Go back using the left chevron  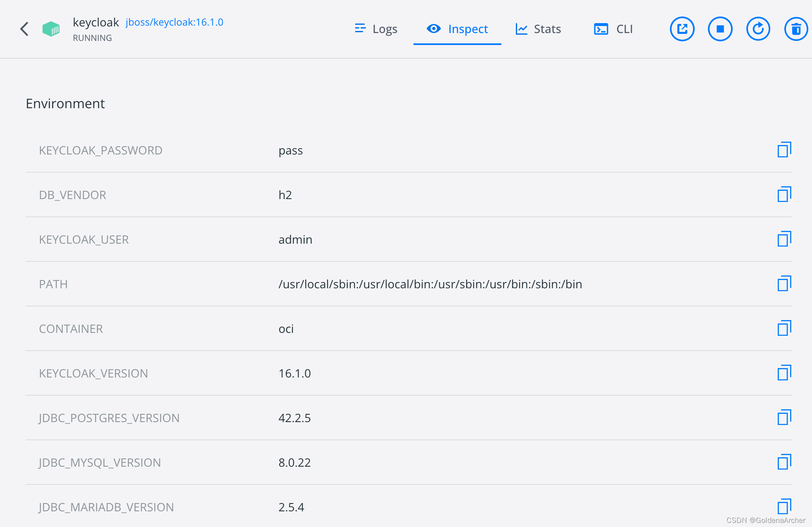(x=25, y=29)
